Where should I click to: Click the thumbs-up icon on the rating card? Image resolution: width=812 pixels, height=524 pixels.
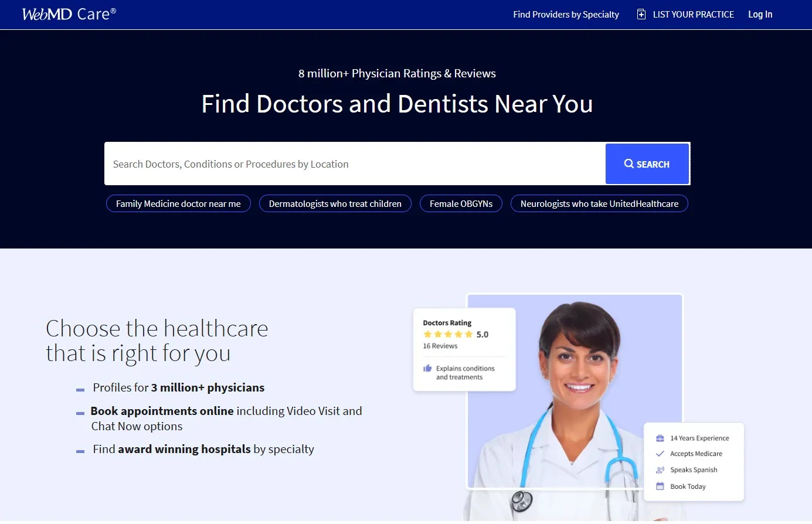[428, 369]
